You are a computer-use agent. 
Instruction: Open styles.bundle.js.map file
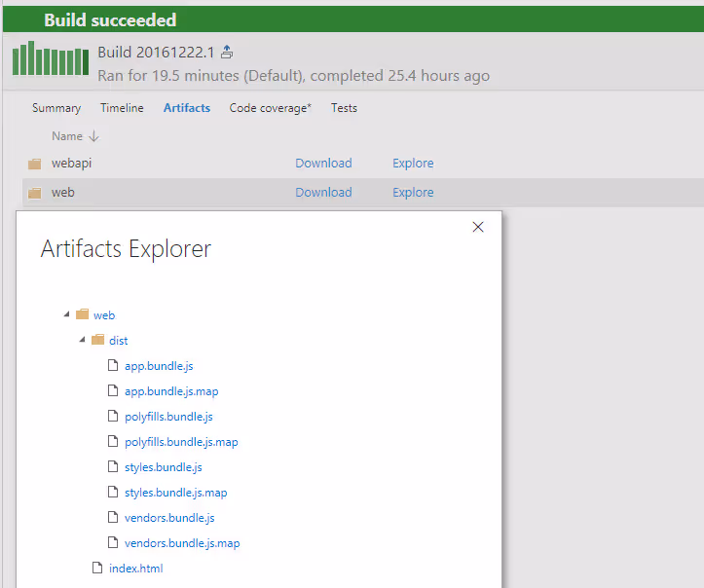[176, 493]
